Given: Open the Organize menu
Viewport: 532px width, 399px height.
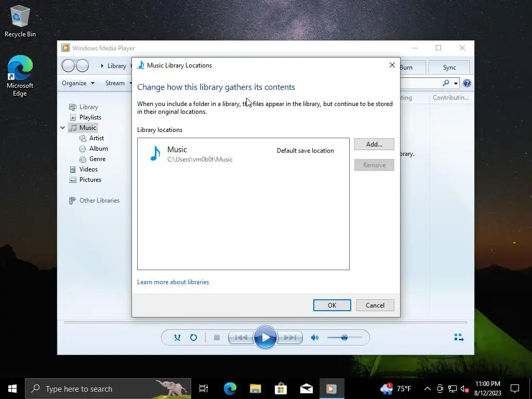Looking at the screenshot, I should click(x=78, y=83).
